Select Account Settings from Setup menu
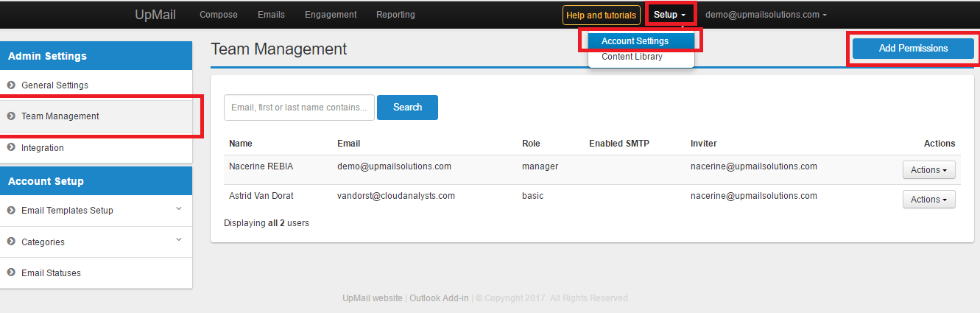 tap(635, 41)
